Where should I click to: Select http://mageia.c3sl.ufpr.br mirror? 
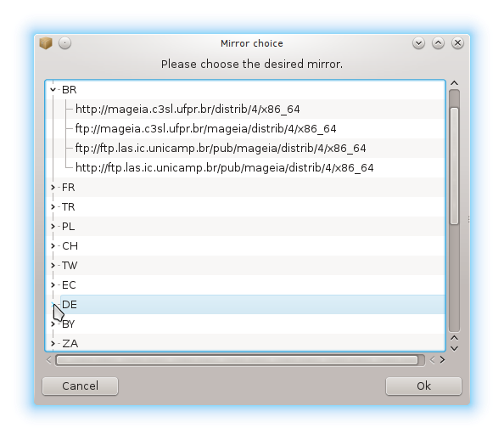click(x=188, y=110)
